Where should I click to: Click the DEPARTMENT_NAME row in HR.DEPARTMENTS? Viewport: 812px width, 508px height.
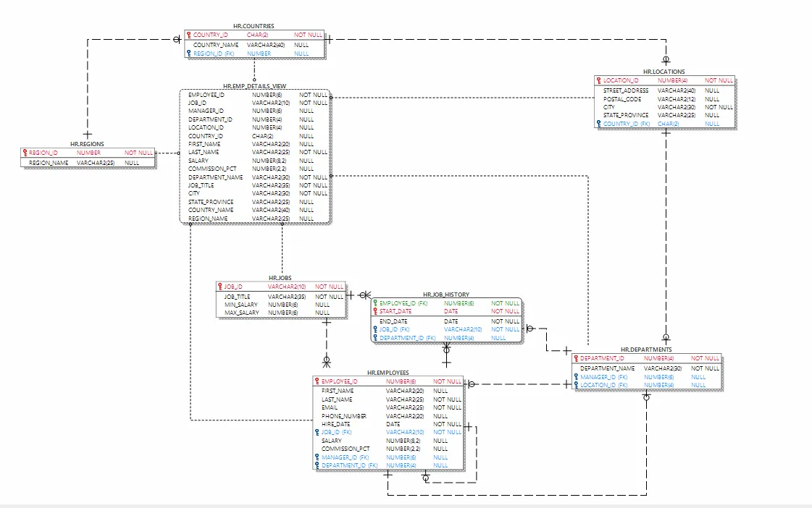pos(646,368)
